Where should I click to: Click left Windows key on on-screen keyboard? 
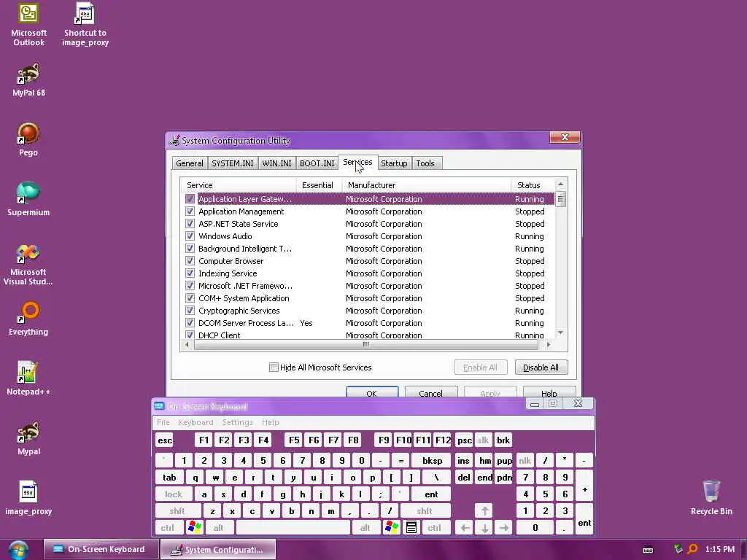(x=194, y=528)
